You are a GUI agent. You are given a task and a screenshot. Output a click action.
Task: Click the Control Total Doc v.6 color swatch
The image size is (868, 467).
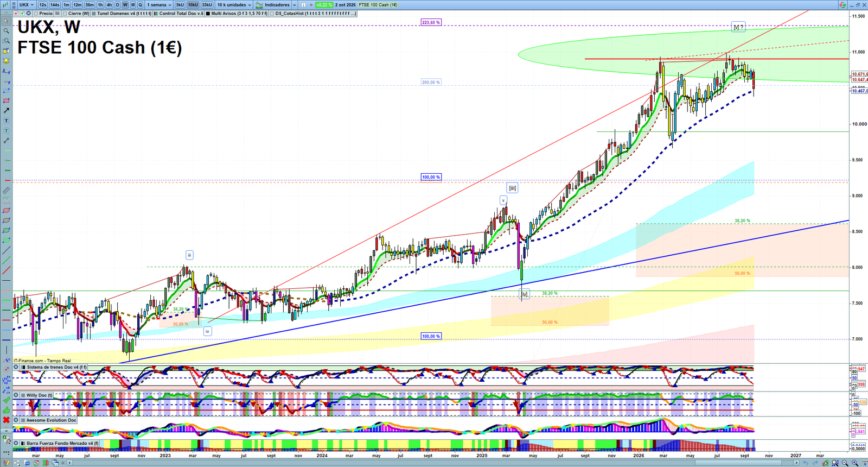point(155,13)
